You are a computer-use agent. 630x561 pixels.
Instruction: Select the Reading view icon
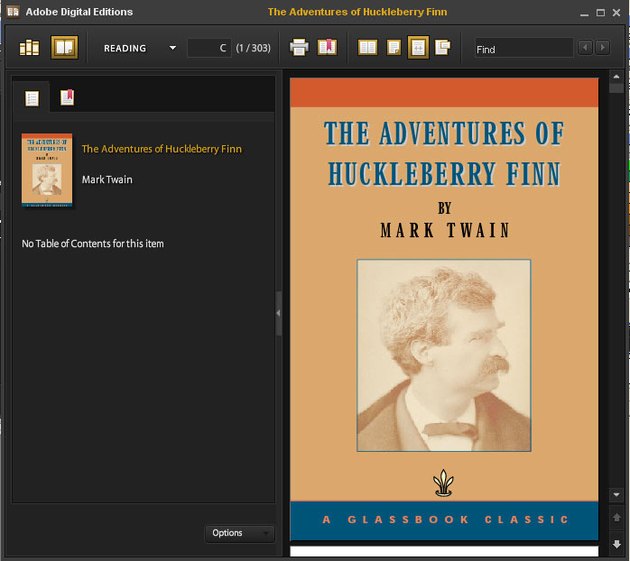click(x=64, y=47)
